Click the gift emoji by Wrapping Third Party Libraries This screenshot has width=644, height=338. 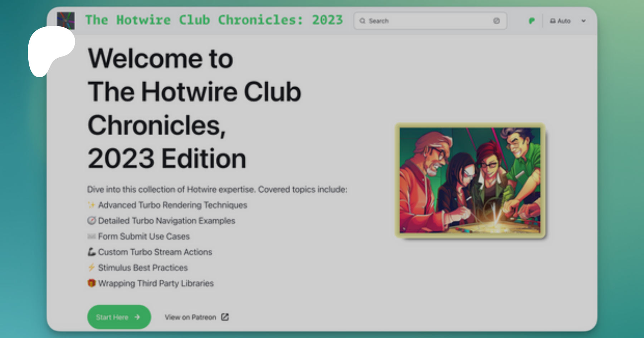92,283
